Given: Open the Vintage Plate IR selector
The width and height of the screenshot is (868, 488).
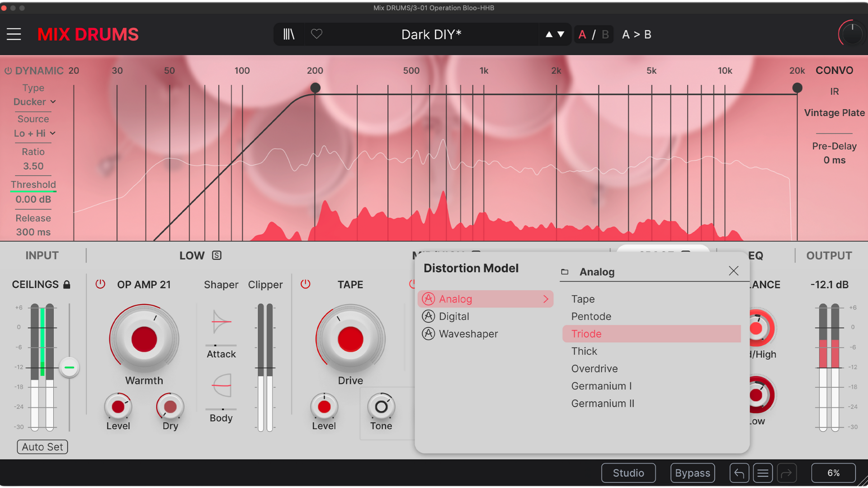Looking at the screenshot, I should click(x=835, y=113).
